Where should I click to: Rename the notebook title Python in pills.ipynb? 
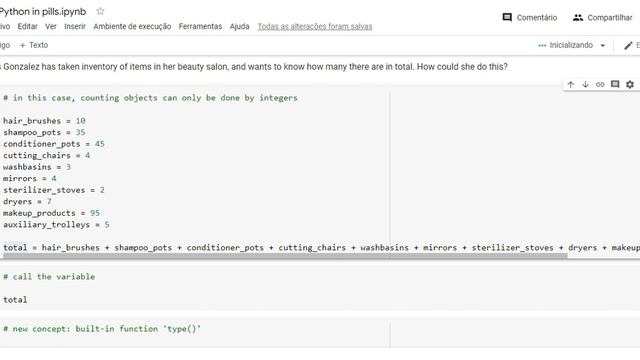pyautogui.click(x=42, y=11)
